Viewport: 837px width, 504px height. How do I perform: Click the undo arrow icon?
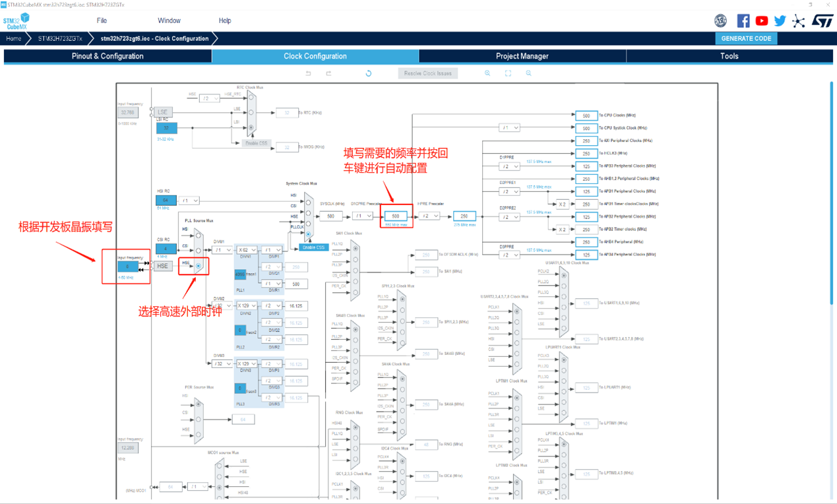click(308, 73)
